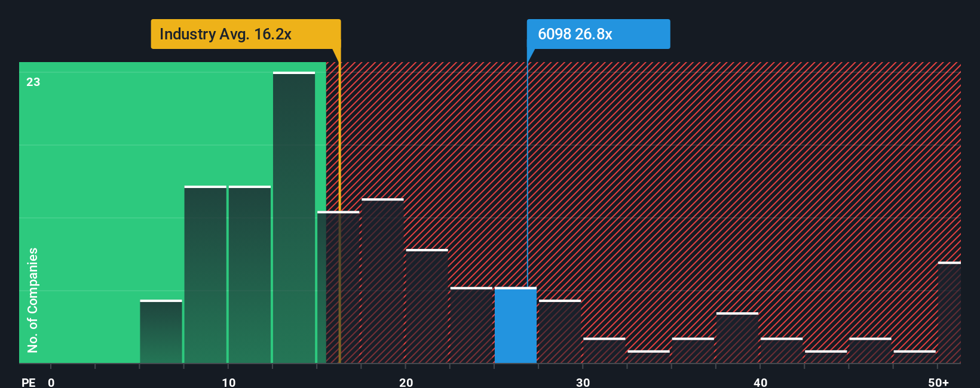The width and height of the screenshot is (980, 388).
Task: Click the 23 companies count label
Action: (33, 82)
